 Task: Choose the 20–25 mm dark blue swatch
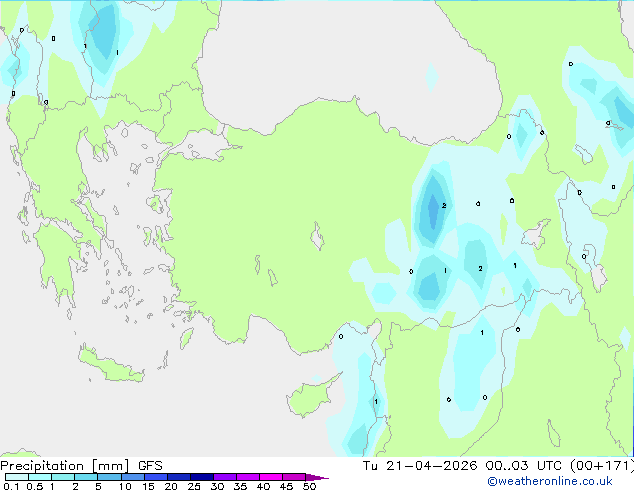pos(178,477)
